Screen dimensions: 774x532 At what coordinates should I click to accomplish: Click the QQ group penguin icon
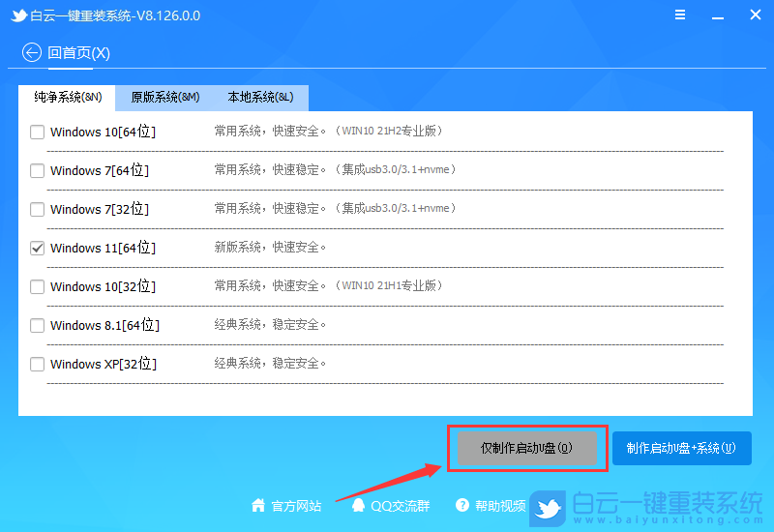(358, 505)
